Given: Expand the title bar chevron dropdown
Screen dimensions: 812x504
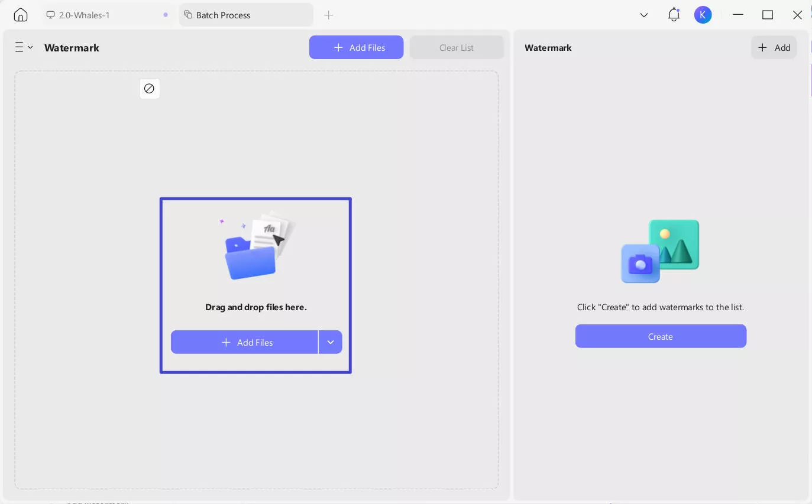Looking at the screenshot, I should coord(644,15).
